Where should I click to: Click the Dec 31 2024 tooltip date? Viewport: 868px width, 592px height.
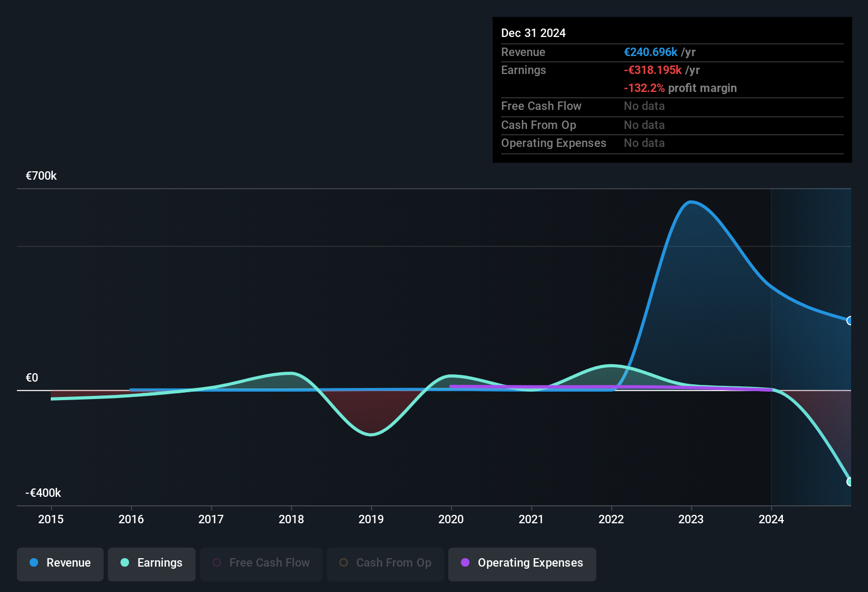coord(533,33)
